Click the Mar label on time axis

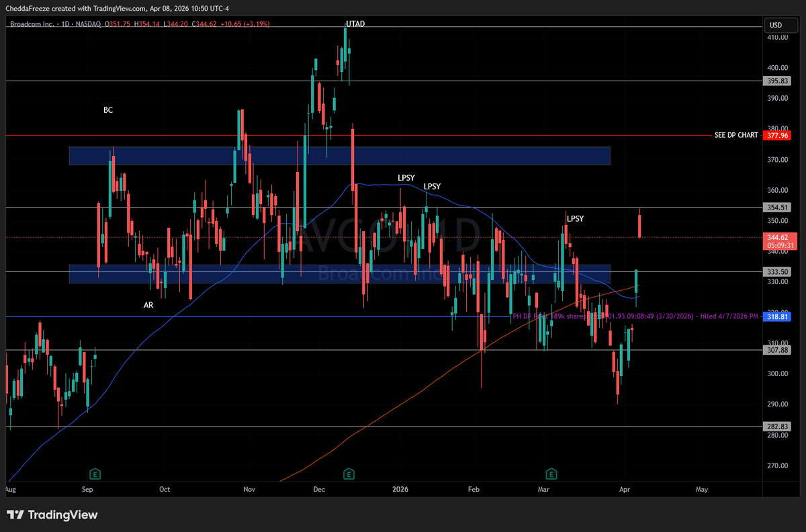(x=543, y=490)
